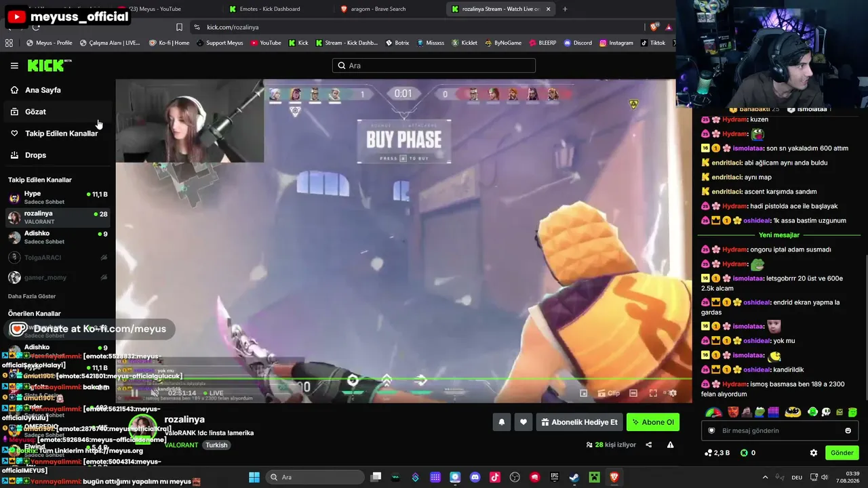Open the system volume control in tray

825,477
